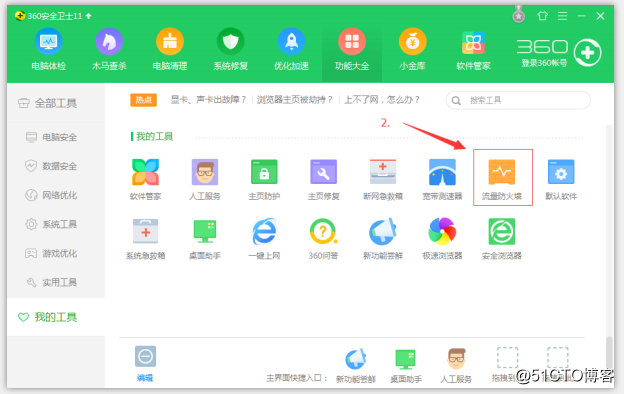Open the skin changer shirt icon
Screen dimensions: 624x394
coord(542,16)
